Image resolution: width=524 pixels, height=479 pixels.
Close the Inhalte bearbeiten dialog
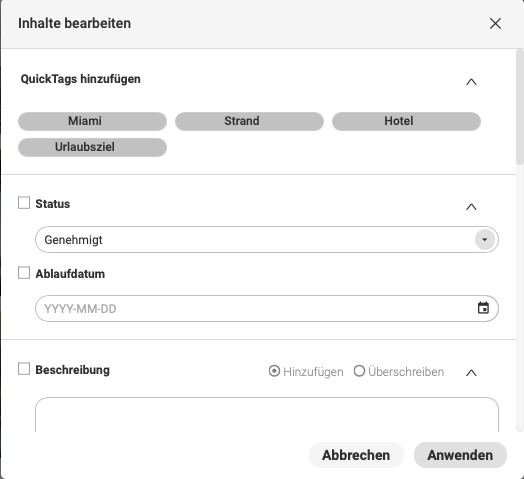tap(495, 23)
